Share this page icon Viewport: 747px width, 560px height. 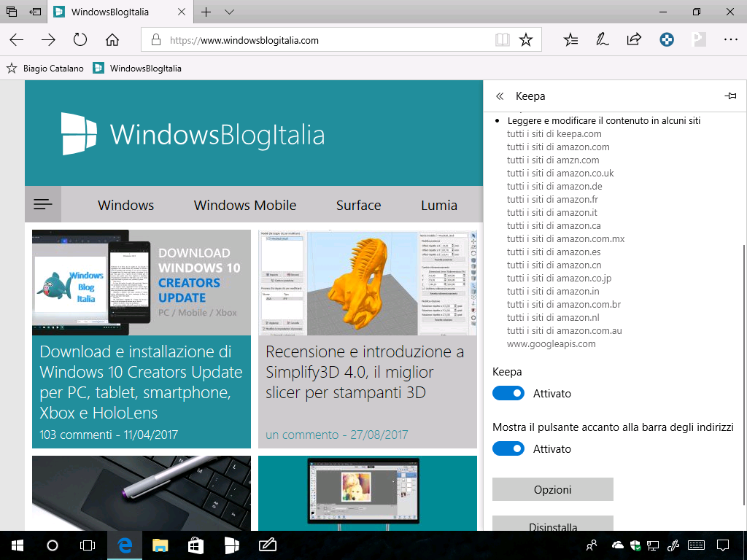click(x=634, y=39)
